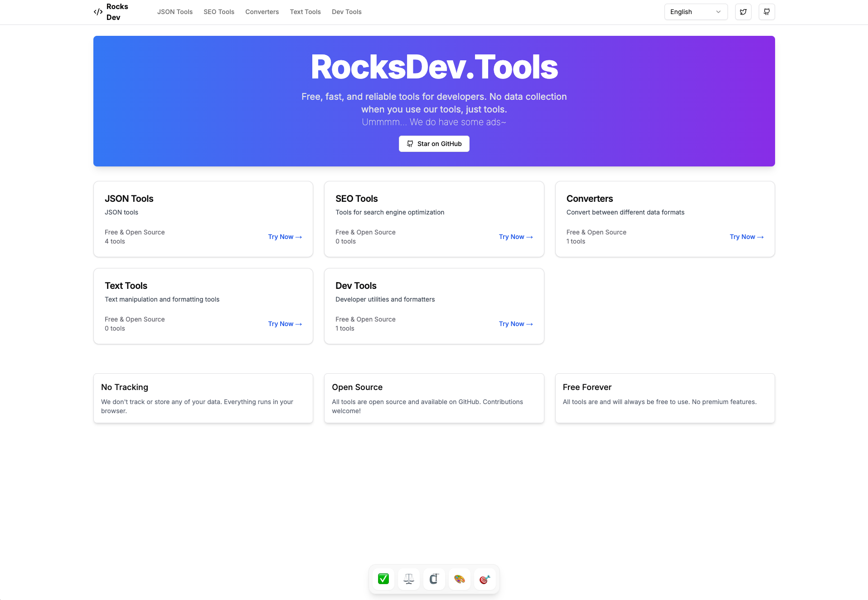
Task: Click Try Now on Converters card
Action: coord(747,237)
